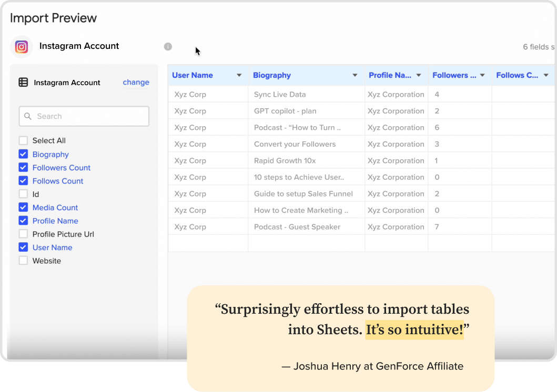
Task: Uncheck the Media Count checkbox
Action: click(x=23, y=207)
